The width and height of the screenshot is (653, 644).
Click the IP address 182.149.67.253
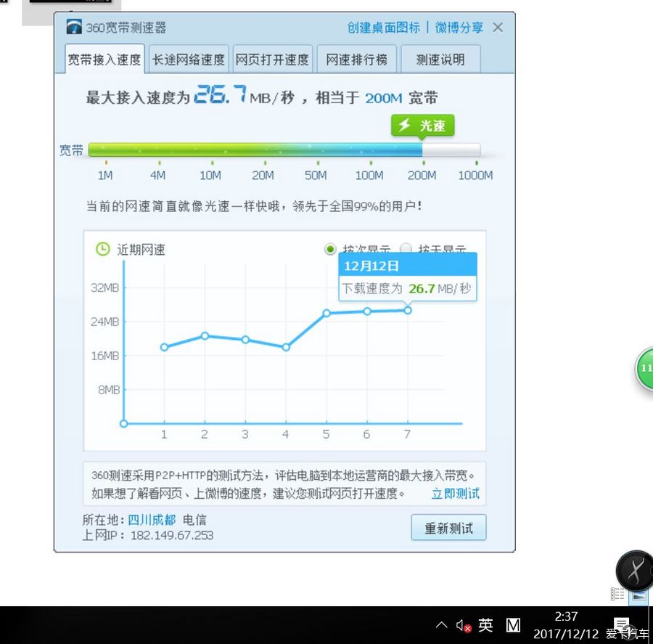(172, 535)
